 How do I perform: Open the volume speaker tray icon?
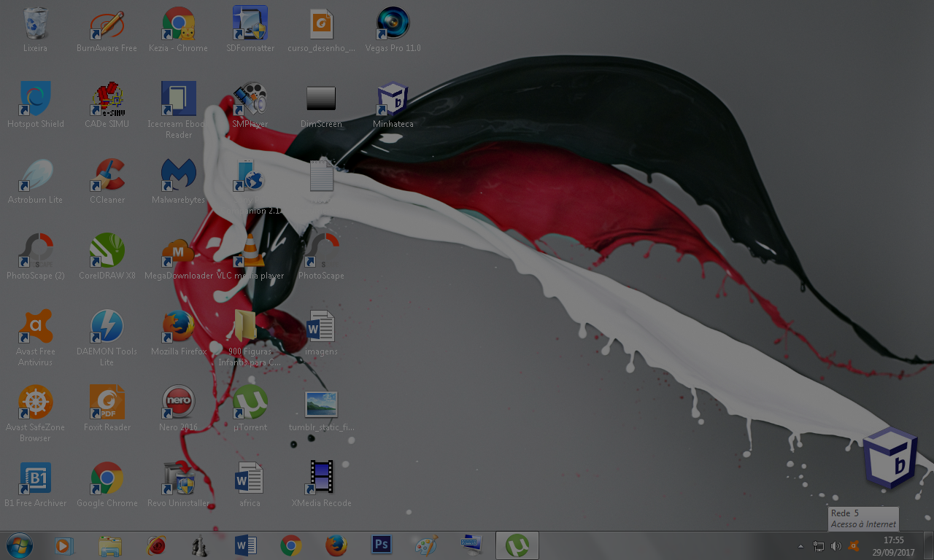tap(836, 545)
